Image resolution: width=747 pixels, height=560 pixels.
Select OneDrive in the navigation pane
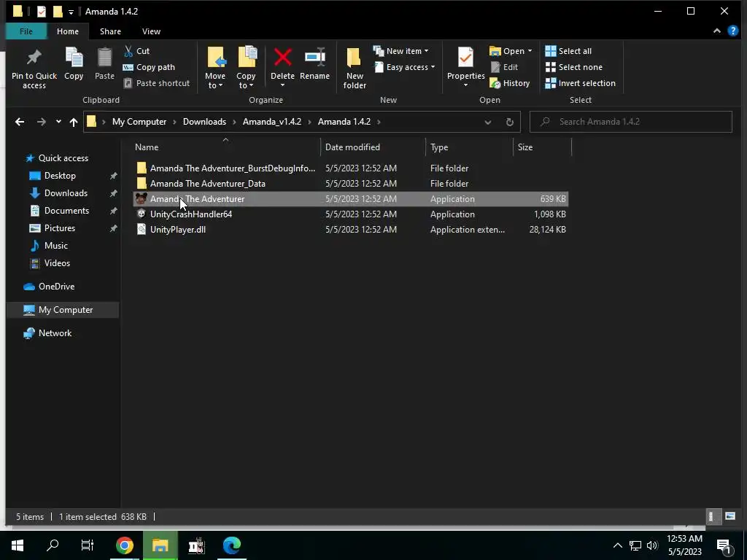pos(56,287)
